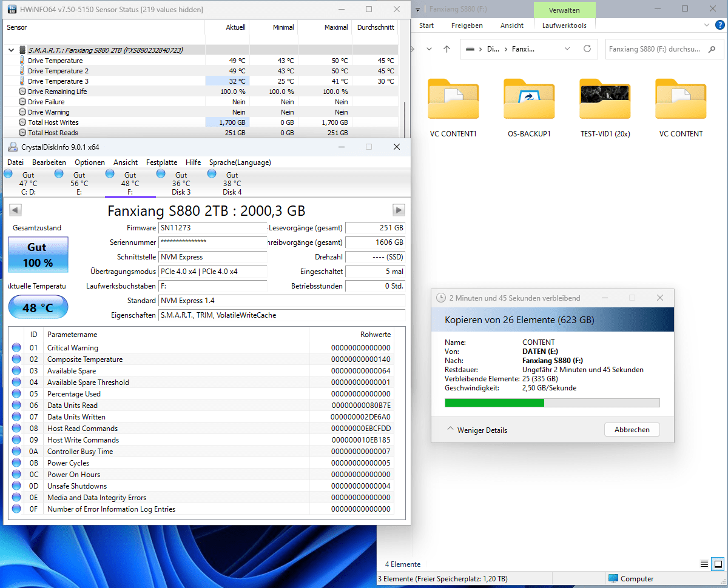Select the OS-BACKUP1 folder

[529, 108]
